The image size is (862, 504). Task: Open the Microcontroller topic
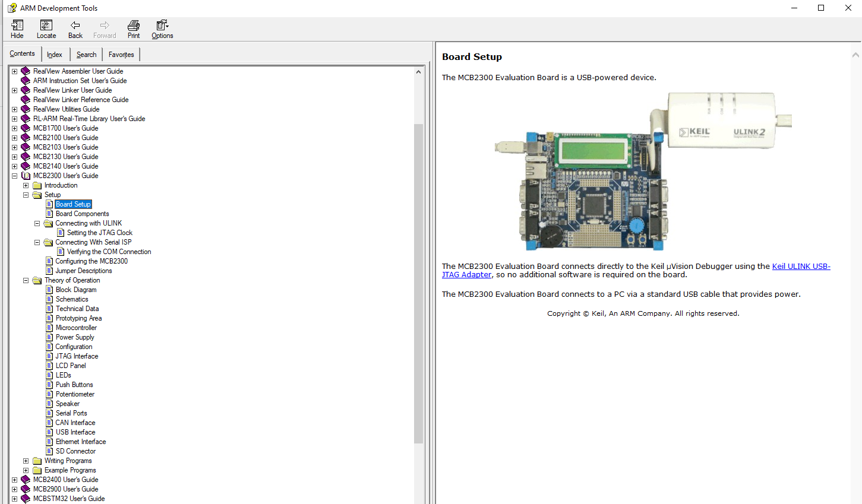[76, 328]
